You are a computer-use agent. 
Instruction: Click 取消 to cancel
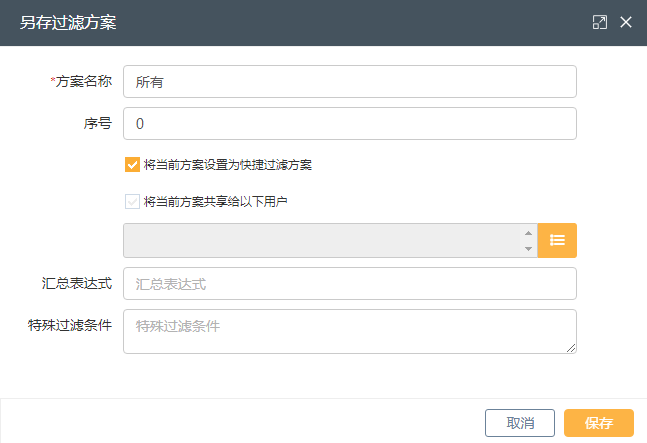(x=520, y=423)
